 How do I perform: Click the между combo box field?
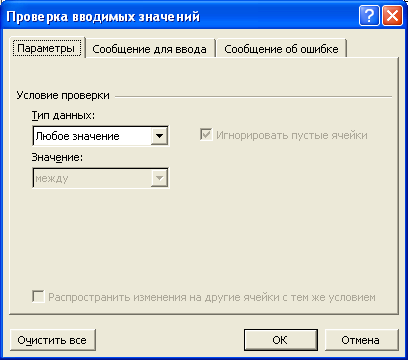coord(101,178)
